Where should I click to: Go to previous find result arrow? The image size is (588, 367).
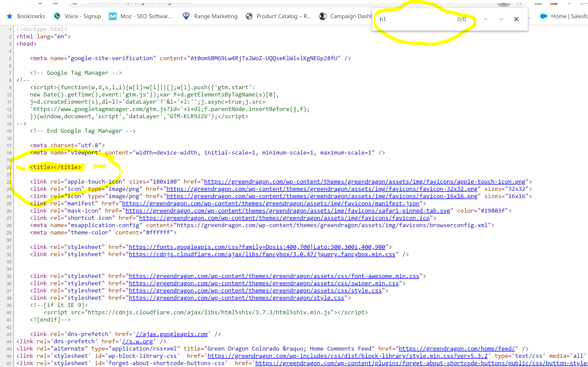coord(486,19)
